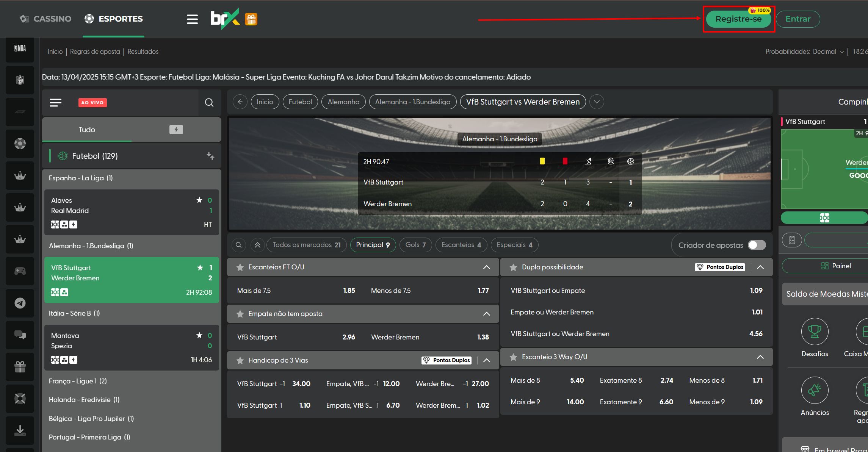This screenshot has height=452, width=868.
Task: Select the Escanteios market filter
Action: 461,245
